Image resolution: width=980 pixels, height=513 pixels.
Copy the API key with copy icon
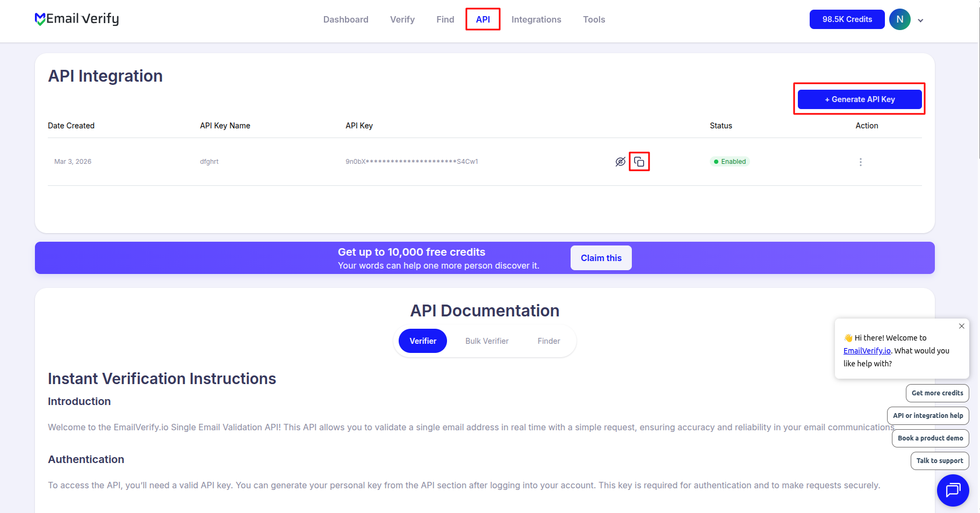coord(639,162)
